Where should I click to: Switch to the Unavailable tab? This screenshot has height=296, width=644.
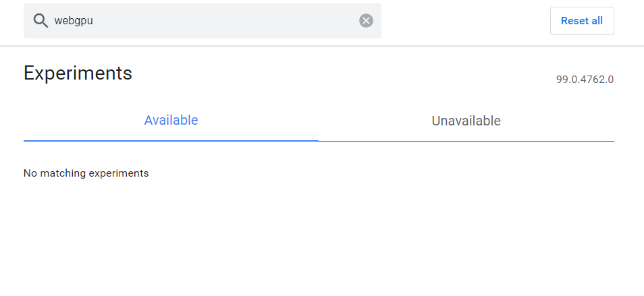pos(466,121)
